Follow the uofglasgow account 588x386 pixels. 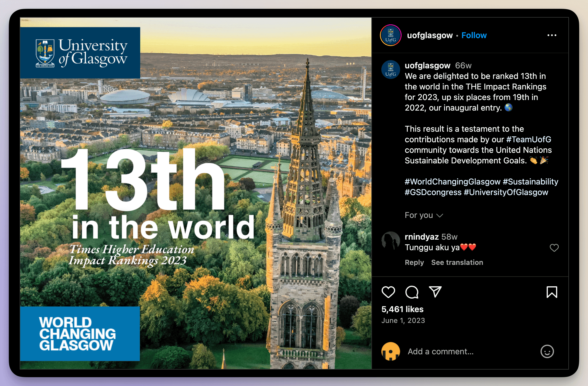[474, 35]
